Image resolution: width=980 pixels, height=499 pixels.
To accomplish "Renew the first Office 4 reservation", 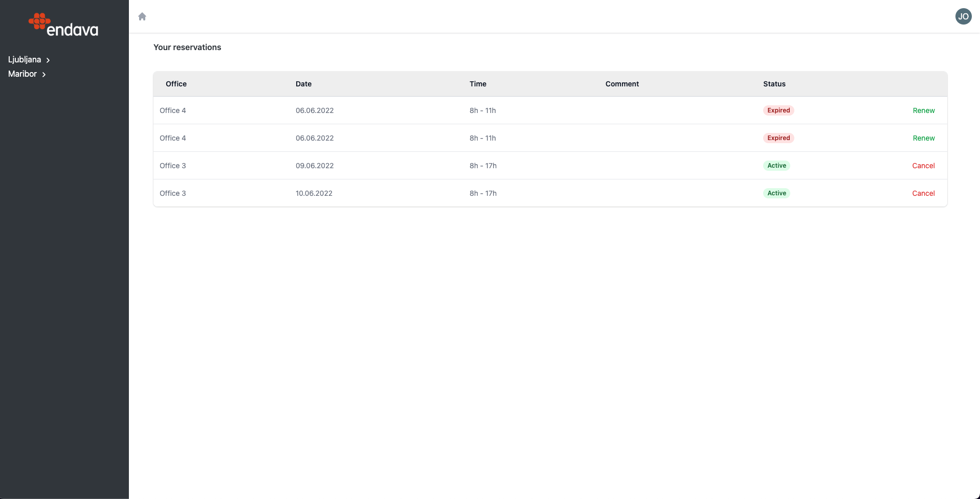I will [x=923, y=110].
